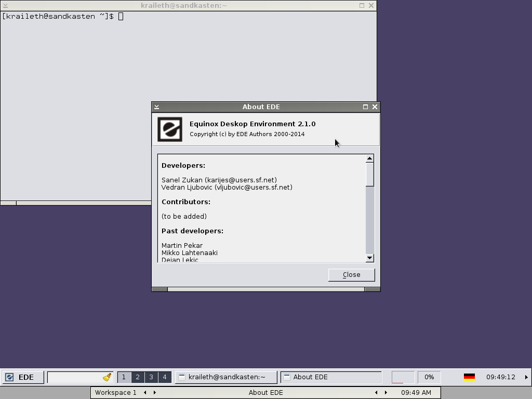Open the About EDE window menu icon
This screenshot has width=532, height=399.
(156, 107)
